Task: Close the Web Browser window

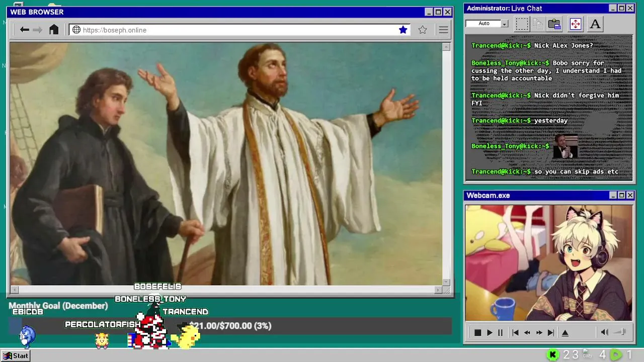Action: click(x=447, y=12)
